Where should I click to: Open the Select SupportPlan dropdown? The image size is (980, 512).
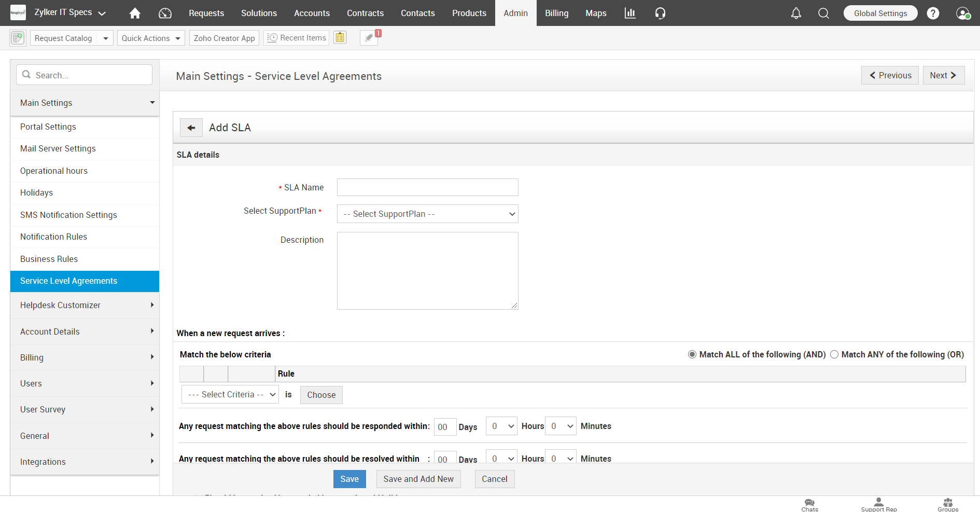pos(427,214)
